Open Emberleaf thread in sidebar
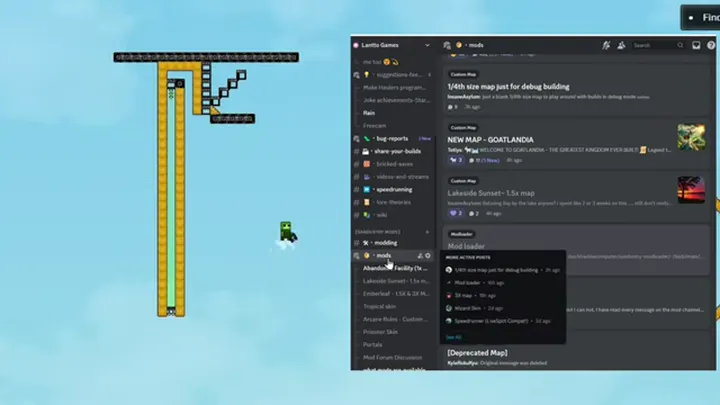The width and height of the screenshot is (720, 405). [396, 293]
